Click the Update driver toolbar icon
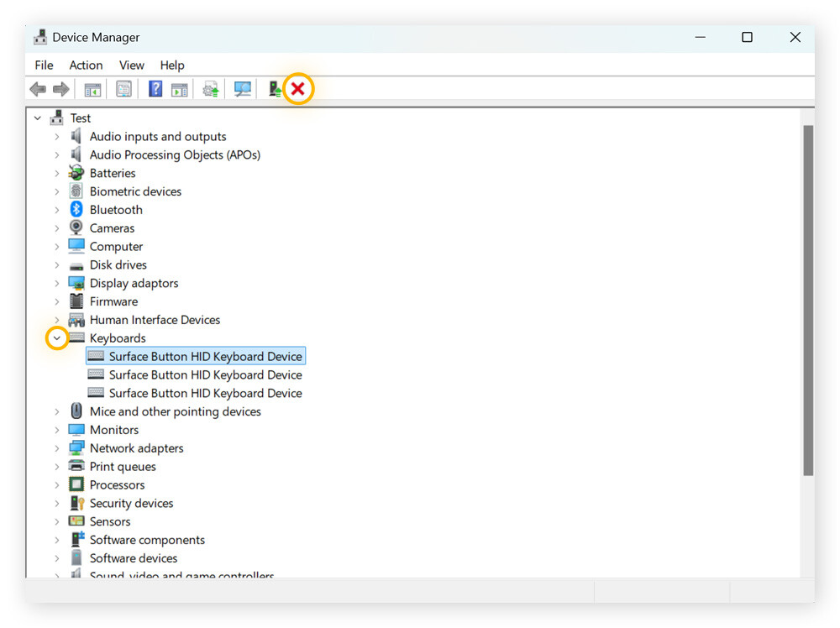The image size is (840, 628). click(x=210, y=89)
